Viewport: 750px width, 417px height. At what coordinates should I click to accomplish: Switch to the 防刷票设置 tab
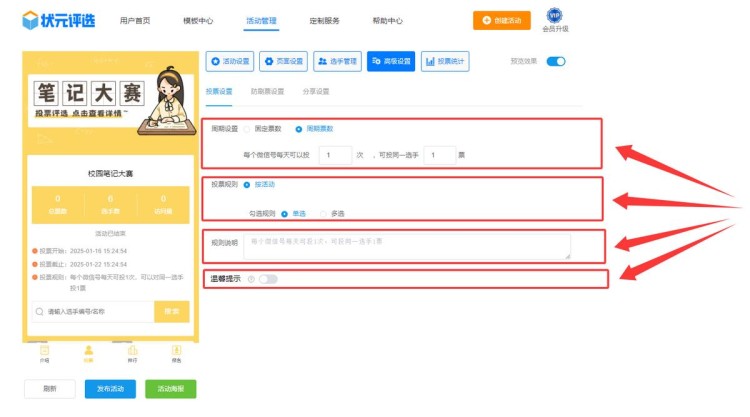pyautogui.click(x=267, y=91)
